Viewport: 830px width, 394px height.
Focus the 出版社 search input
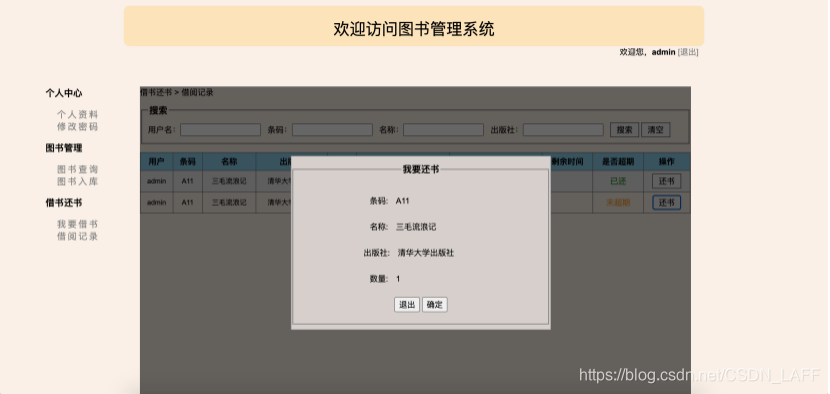[x=563, y=130]
